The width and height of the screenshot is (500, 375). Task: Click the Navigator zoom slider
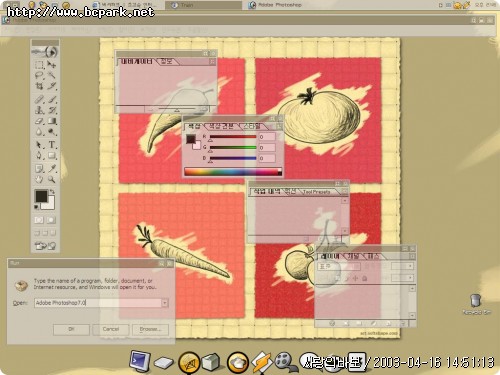pyautogui.click(x=177, y=109)
